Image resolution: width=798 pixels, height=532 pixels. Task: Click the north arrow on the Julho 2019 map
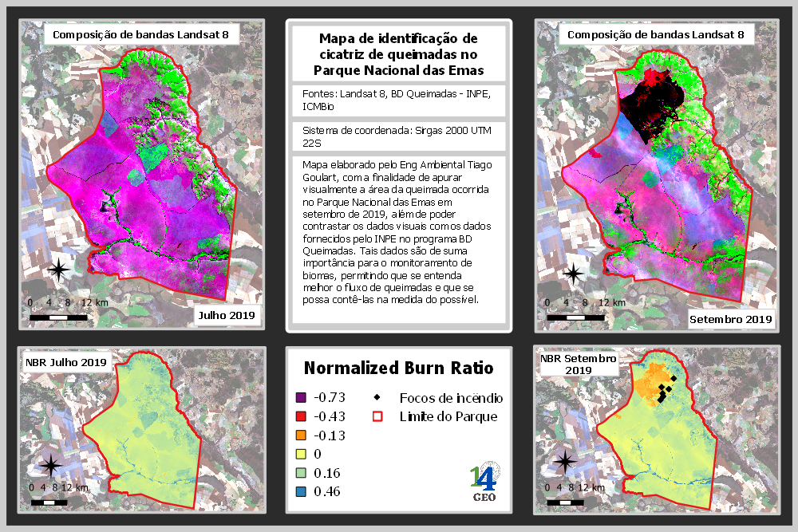tap(59, 271)
